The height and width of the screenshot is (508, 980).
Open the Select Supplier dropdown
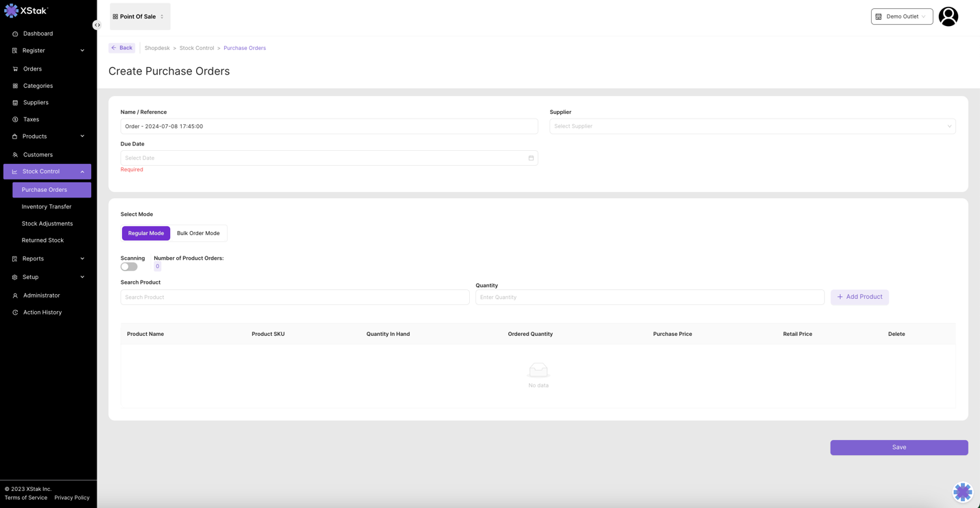[x=752, y=126]
